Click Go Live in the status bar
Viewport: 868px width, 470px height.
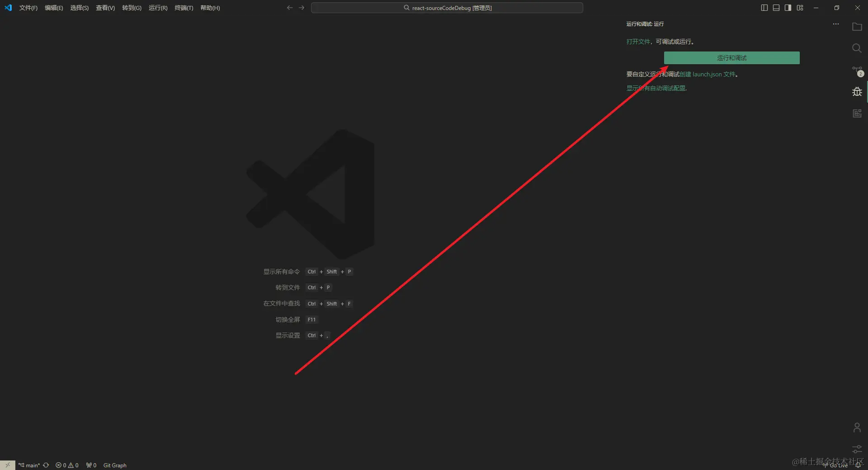click(x=835, y=465)
